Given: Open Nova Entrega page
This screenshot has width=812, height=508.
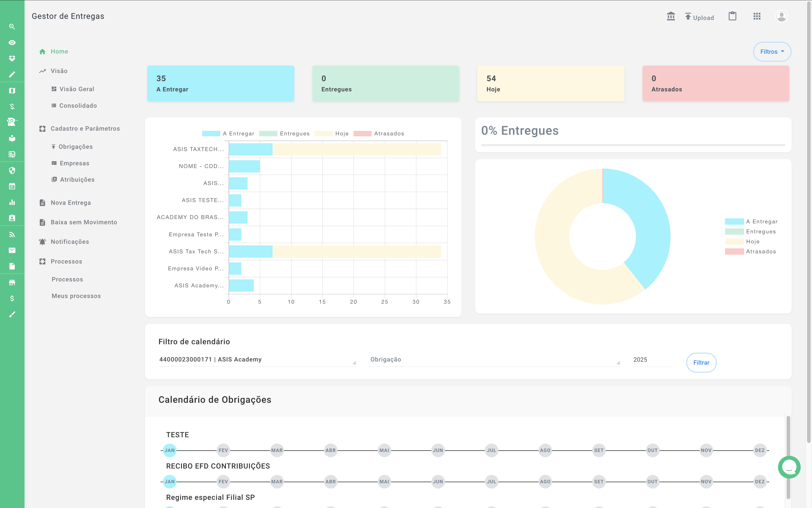Looking at the screenshot, I should coord(65,203).
